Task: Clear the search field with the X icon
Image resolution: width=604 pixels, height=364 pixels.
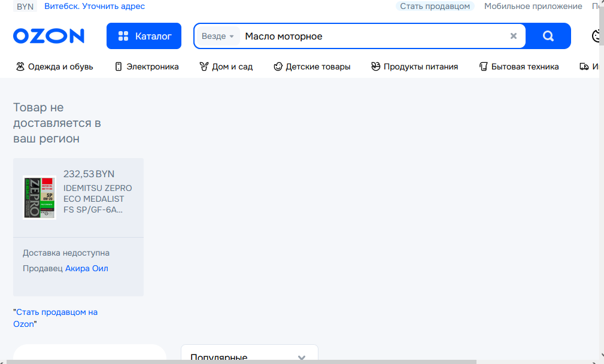Action: coord(514,36)
